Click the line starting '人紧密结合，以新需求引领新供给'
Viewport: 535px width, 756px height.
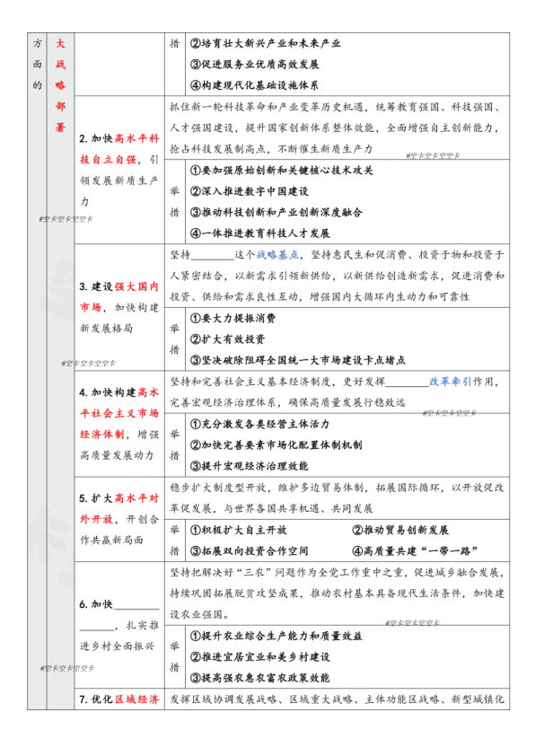[x=337, y=276]
